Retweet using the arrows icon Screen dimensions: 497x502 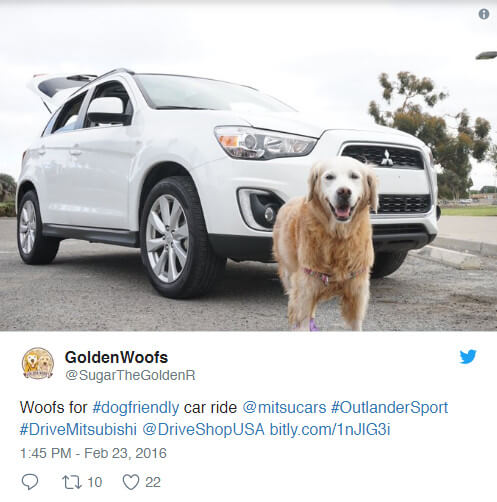[x=72, y=482]
